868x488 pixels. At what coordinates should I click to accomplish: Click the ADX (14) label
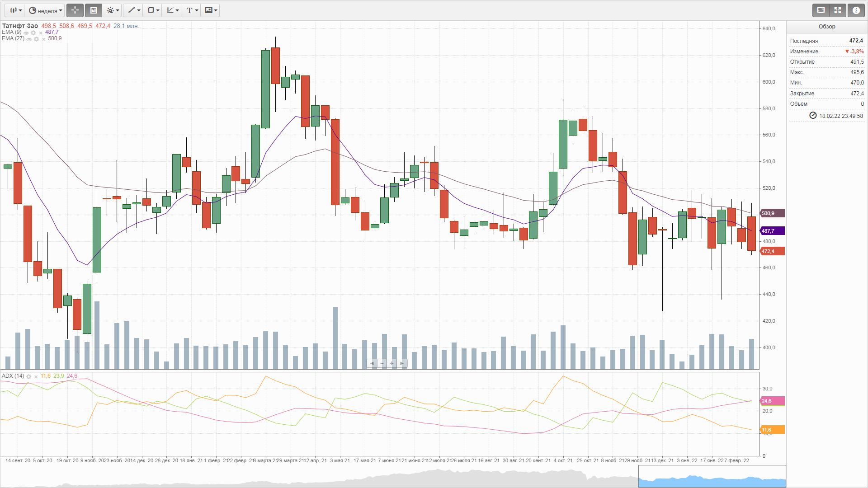click(13, 376)
